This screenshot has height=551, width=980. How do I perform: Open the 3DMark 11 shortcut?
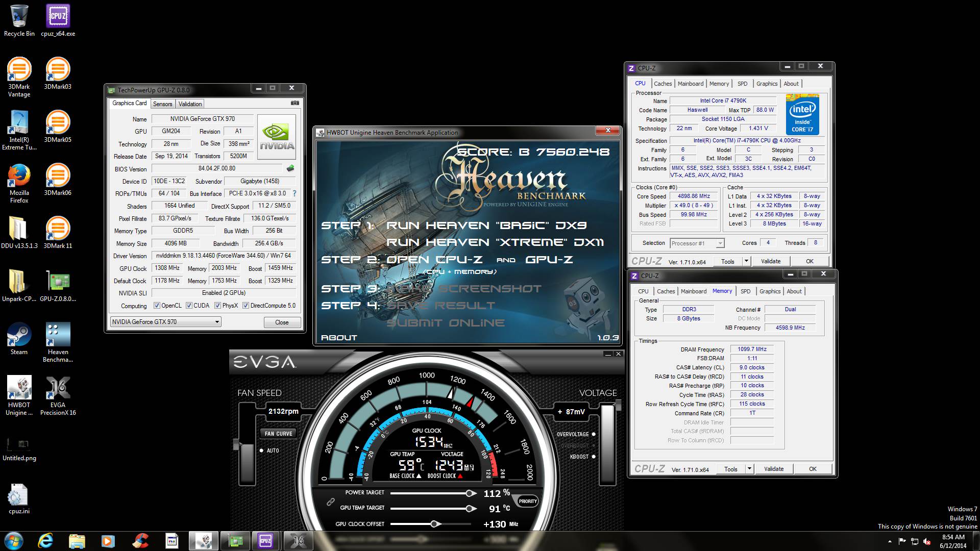pos(58,233)
